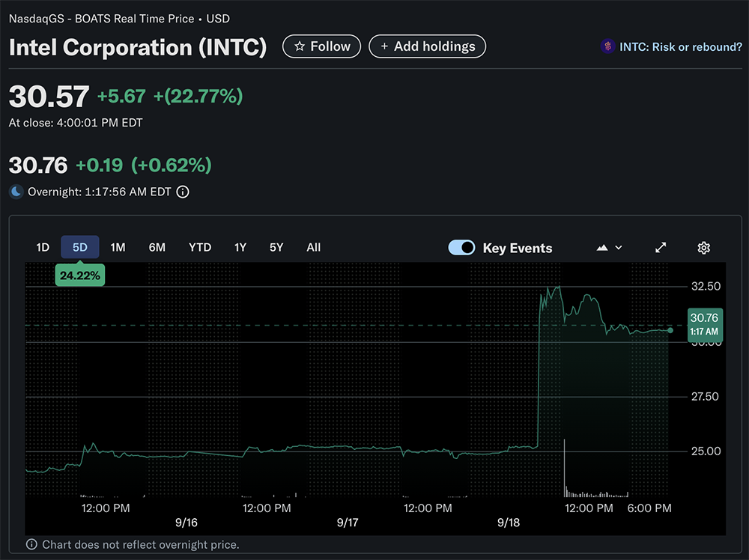Switch chart to 1Y range
The image size is (749, 560).
[x=240, y=247]
